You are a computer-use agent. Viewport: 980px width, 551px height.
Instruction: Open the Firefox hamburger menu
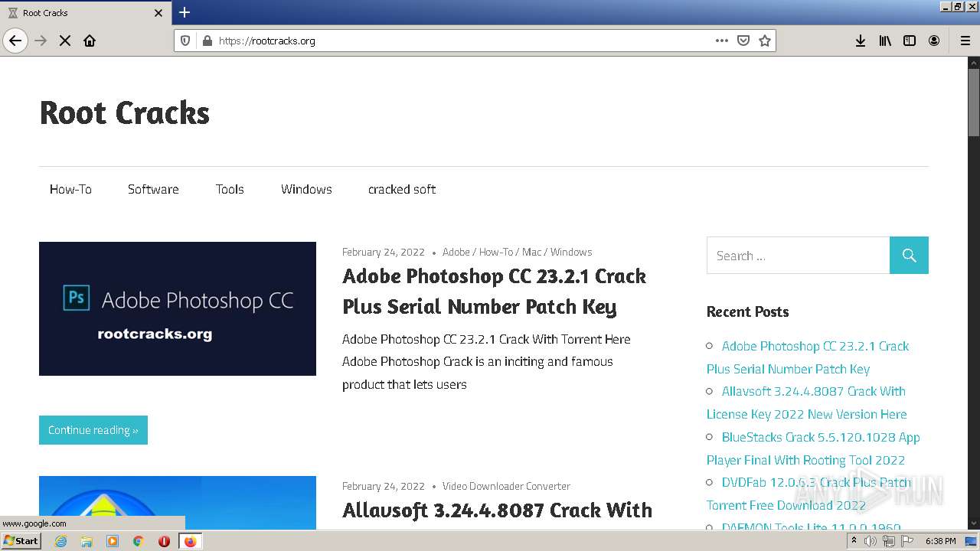click(x=965, y=41)
